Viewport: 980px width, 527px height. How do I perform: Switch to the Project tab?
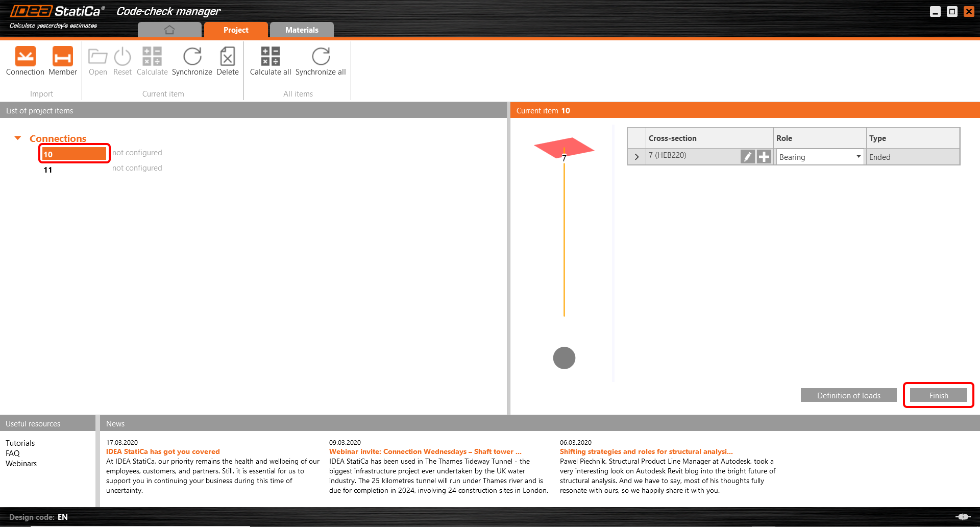(x=236, y=30)
